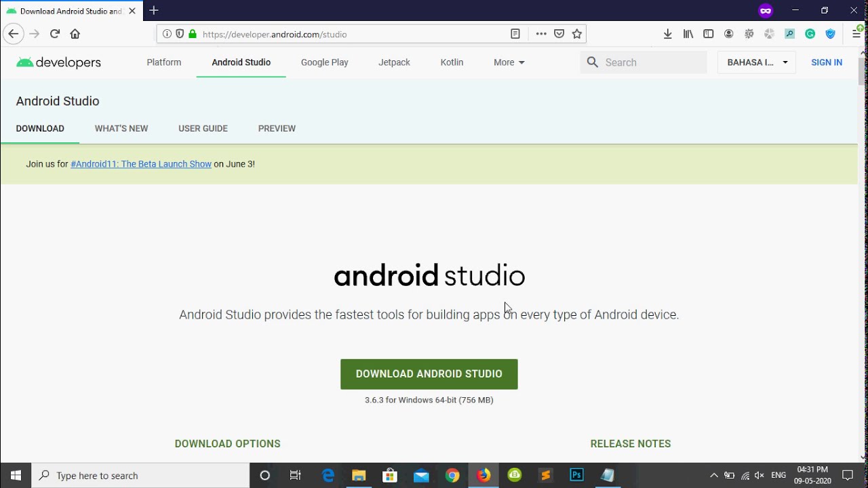Viewport: 868px width, 488px height.
Task: Open the Windows Start menu
Action: pyautogui.click(x=16, y=475)
